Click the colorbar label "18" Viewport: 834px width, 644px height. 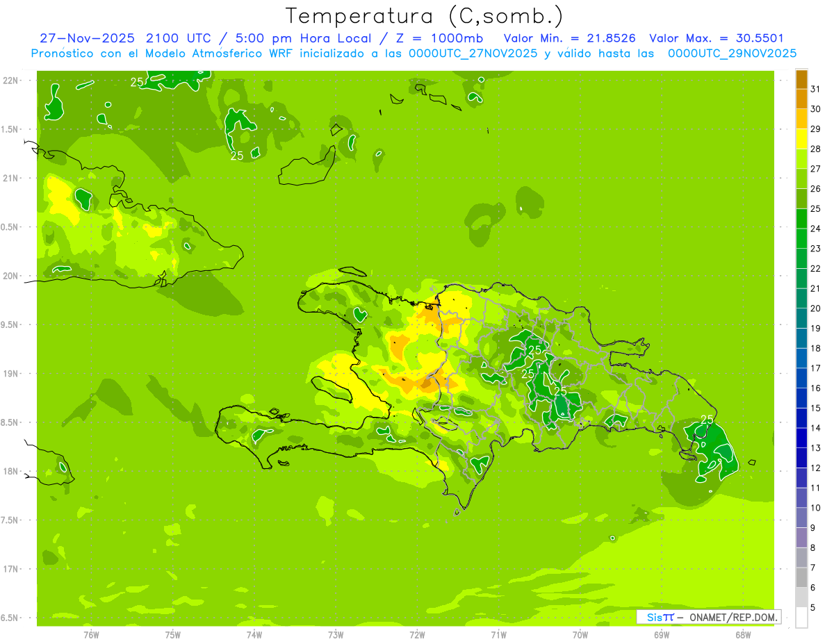815,348
